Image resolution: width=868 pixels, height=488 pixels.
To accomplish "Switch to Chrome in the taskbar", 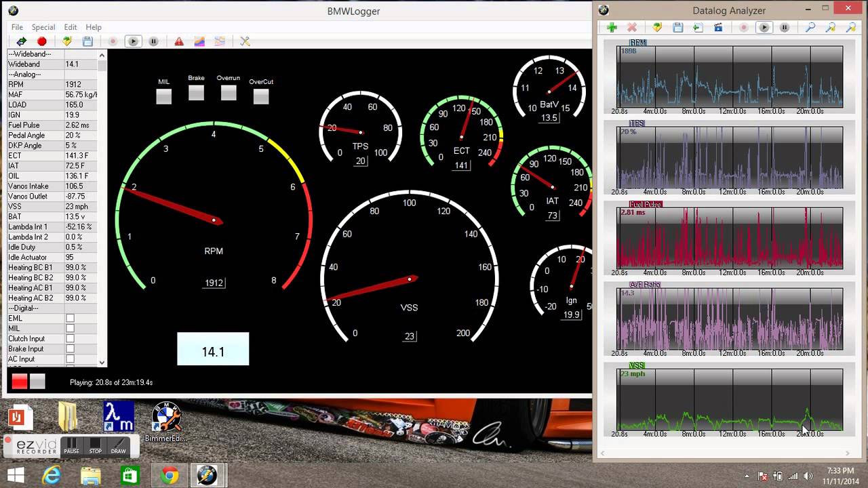I will 169,476.
